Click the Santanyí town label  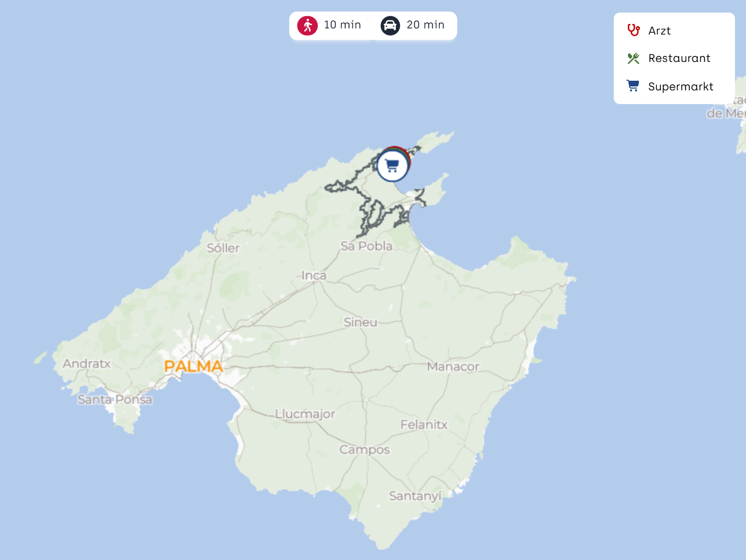[x=415, y=496]
